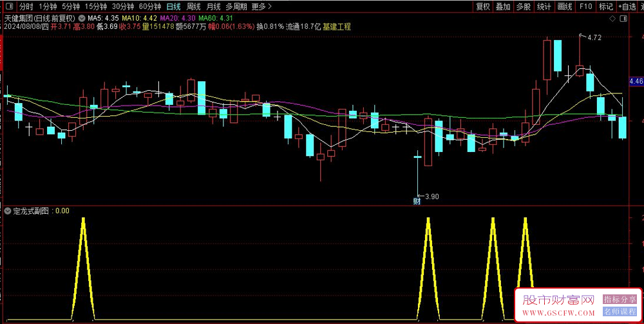Open F10 company information

[585, 6]
